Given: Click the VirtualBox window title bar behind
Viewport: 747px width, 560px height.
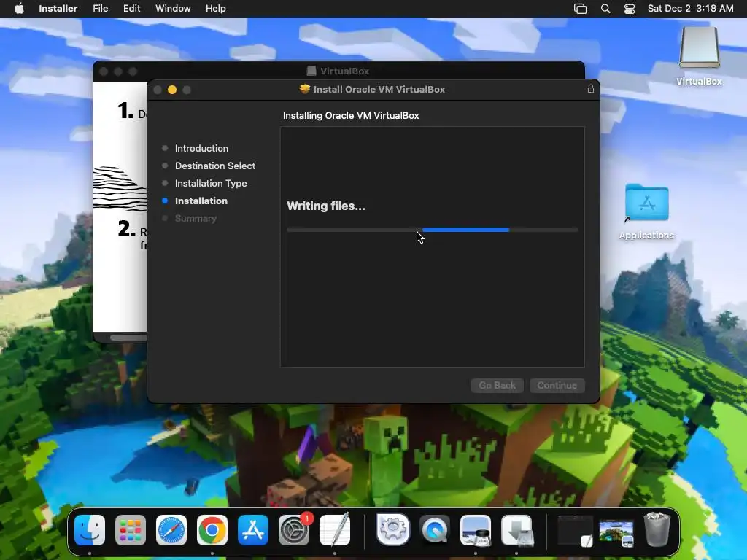Looking at the screenshot, I should point(338,70).
